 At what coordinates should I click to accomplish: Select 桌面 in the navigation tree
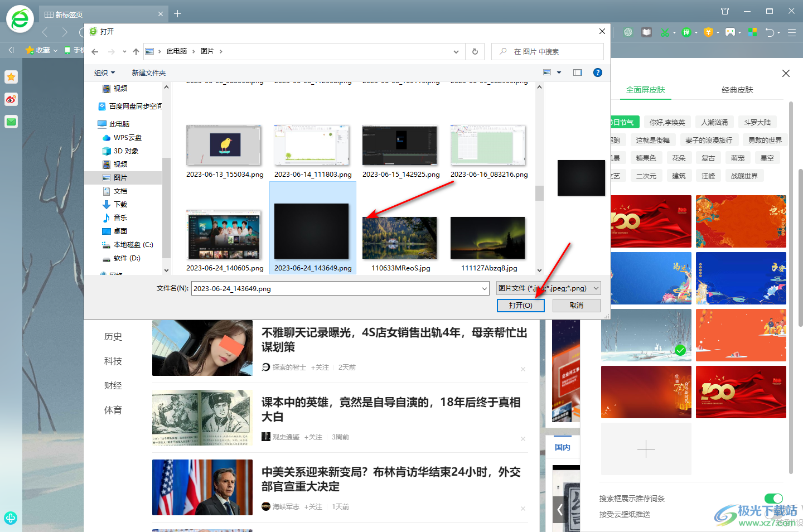(120, 231)
